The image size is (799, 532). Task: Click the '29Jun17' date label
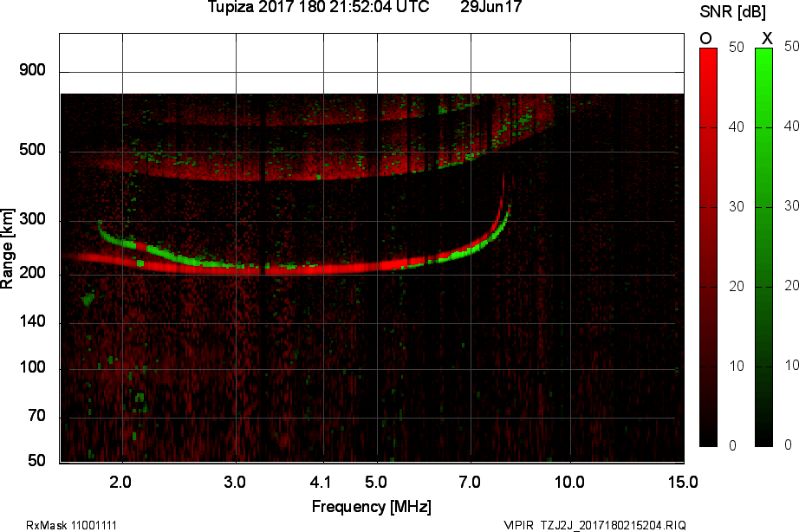(490, 7)
